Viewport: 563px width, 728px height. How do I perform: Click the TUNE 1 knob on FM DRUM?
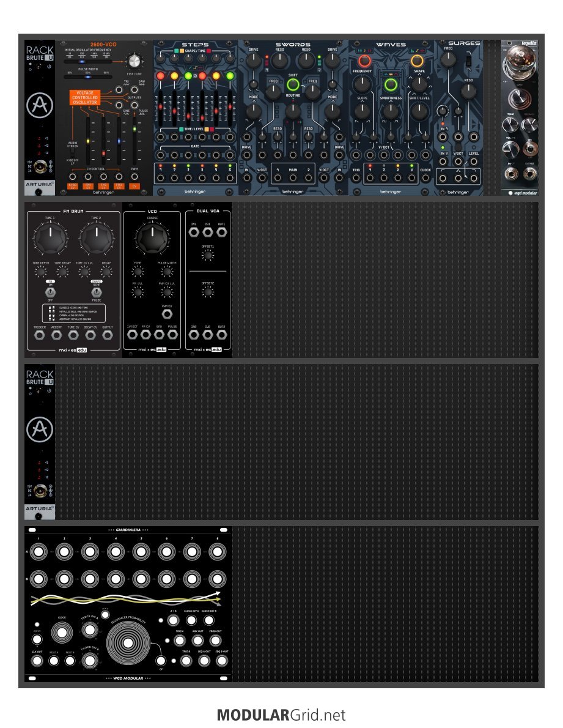pos(50,238)
